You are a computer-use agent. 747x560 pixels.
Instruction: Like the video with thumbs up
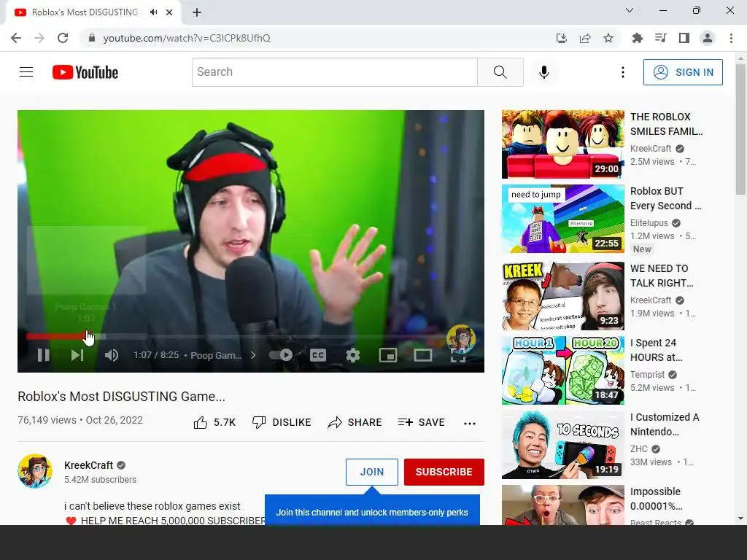click(215, 422)
